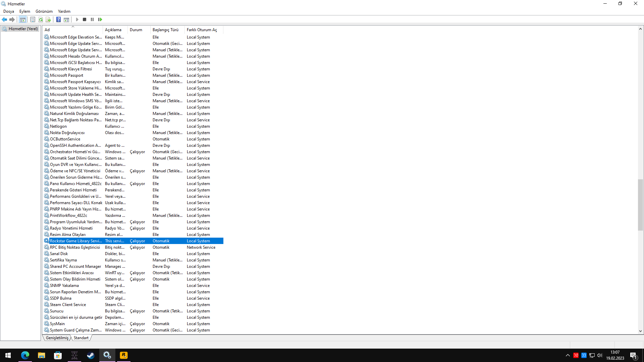Click the vertical scrollbar down arrow
This screenshot has width=644, height=362.
640,331
